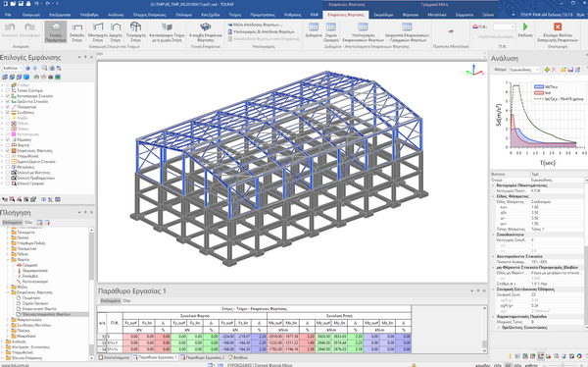Click the red Κλείσιμο Φύλλου close icon
This screenshot has width=588, height=367.
tap(558, 26)
